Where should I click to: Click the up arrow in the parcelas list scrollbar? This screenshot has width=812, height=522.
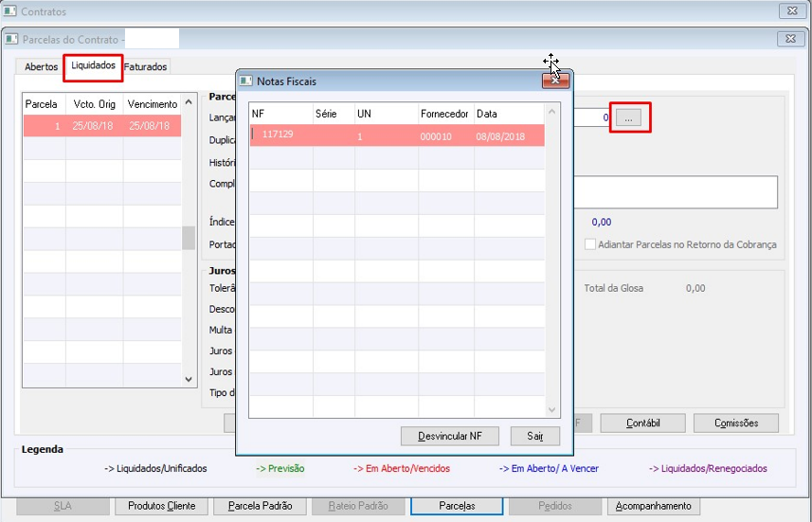click(x=189, y=101)
